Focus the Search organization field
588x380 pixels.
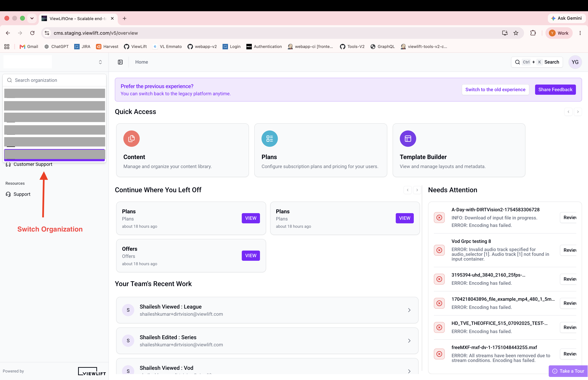(55, 80)
